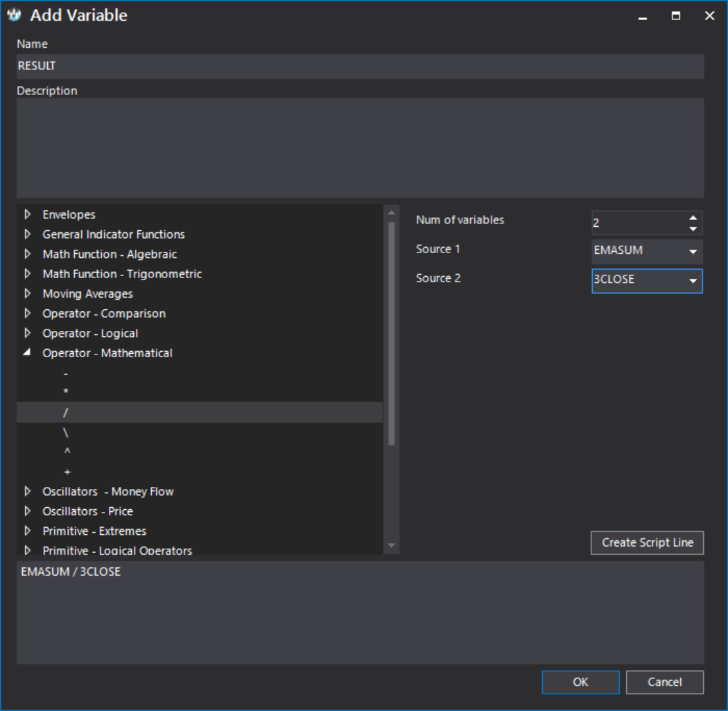Viewport: 728px width, 711px height.
Task: Expand the Envelopes category
Action: click(x=28, y=214)
